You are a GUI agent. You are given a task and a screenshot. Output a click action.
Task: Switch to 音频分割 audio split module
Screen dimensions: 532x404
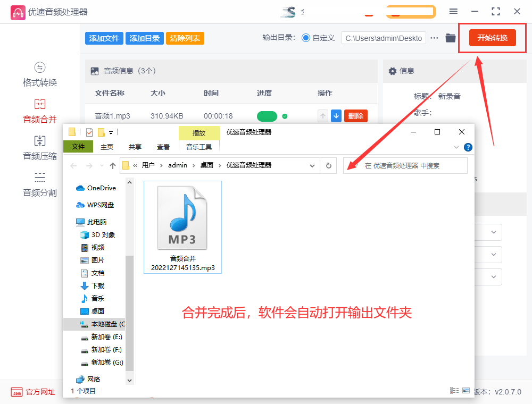tap(40, 184)
